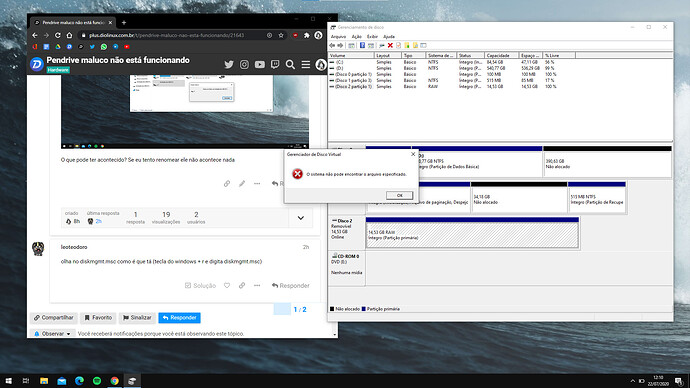Viewport: 690px width, 388px height.
Task: Open the WhatsApp bookmark in bookmarks bar
Action: click(104, 46)
